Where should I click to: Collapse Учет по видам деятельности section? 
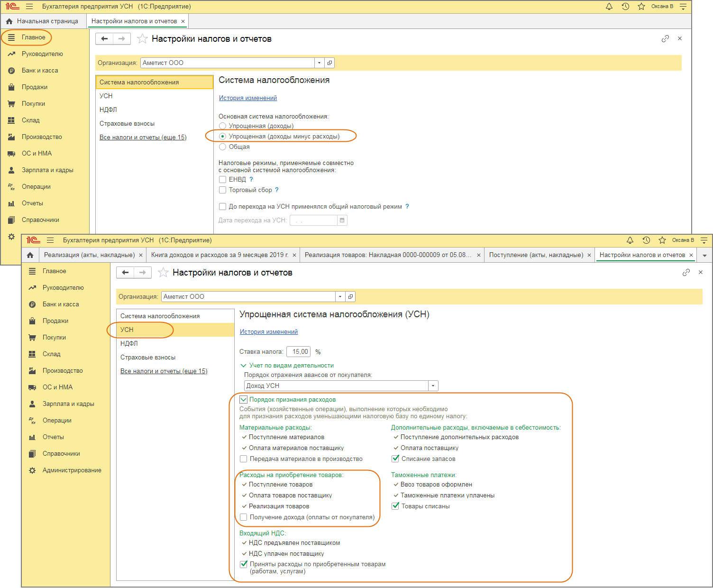243,366
